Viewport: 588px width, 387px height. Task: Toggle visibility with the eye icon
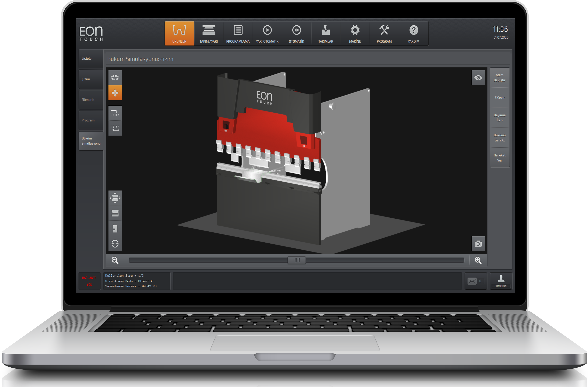pyautogui.click(x=478, y=78)
